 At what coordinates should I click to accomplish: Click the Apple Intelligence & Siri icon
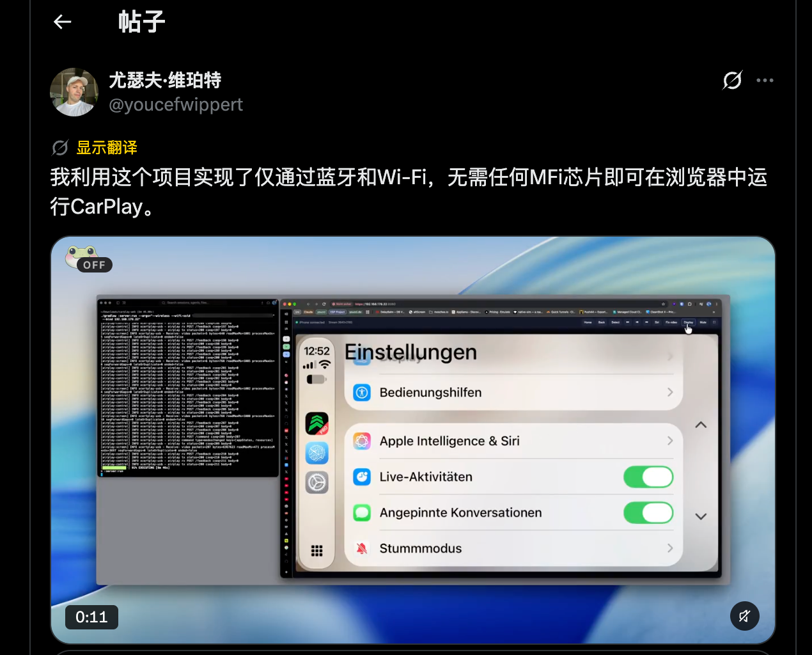click(362, 441)
